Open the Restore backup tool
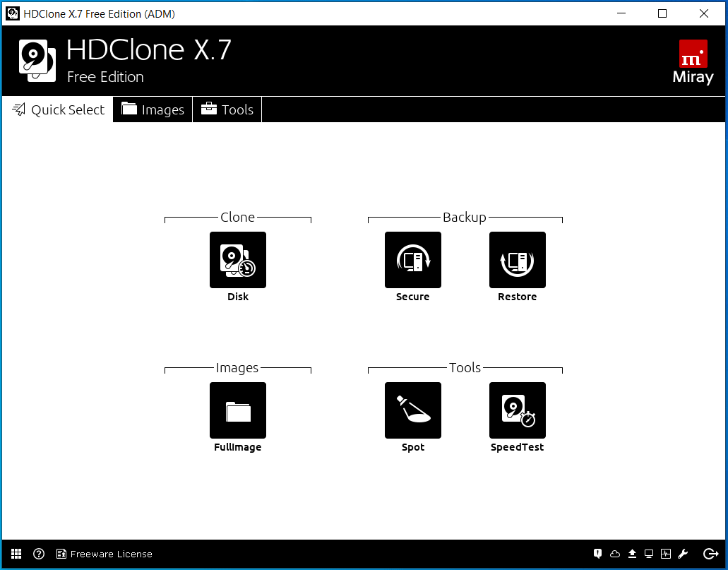Screen dimensions: 728x570 (517, 260)
